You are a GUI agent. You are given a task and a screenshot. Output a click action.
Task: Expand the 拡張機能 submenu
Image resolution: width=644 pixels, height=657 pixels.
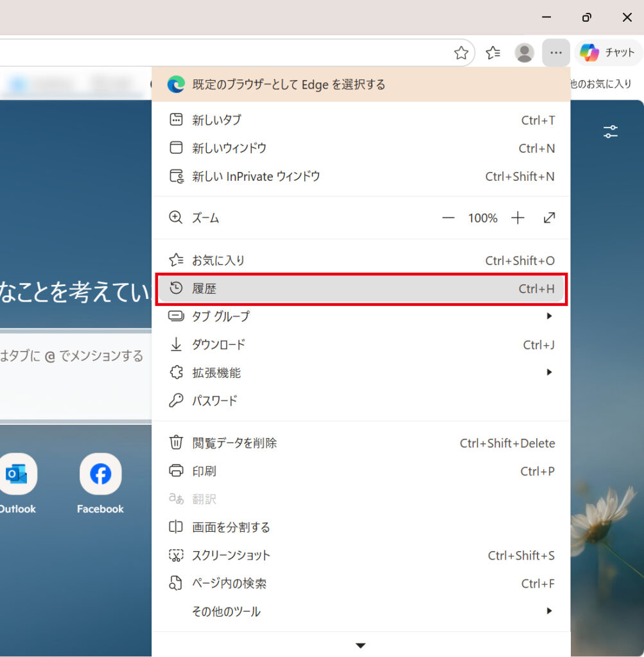[361, 373]
